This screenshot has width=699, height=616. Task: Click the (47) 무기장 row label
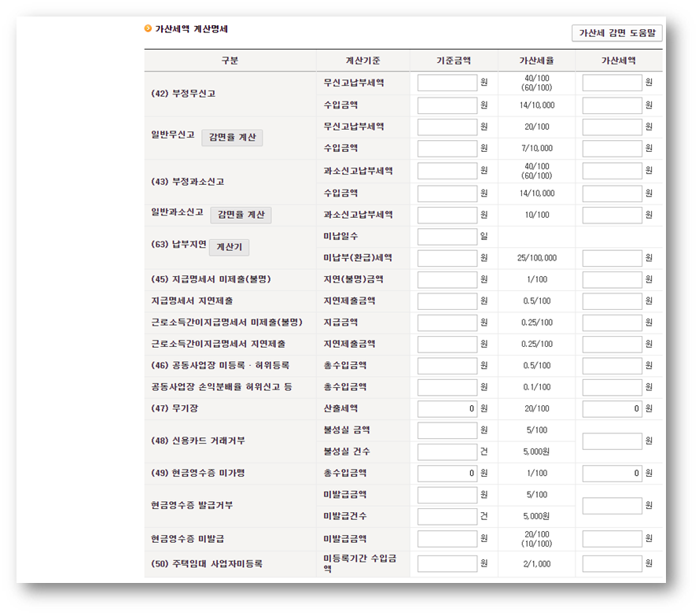175,408
